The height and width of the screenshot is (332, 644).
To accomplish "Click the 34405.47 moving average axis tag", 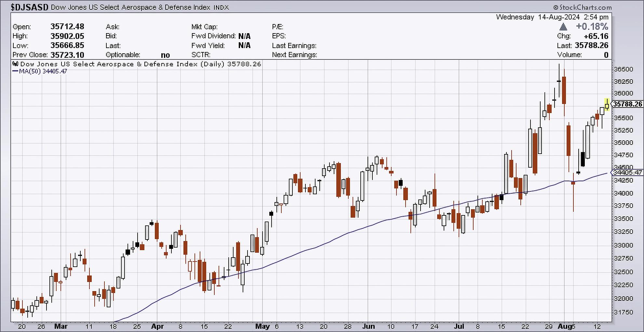I will click(x=627, y=172).
